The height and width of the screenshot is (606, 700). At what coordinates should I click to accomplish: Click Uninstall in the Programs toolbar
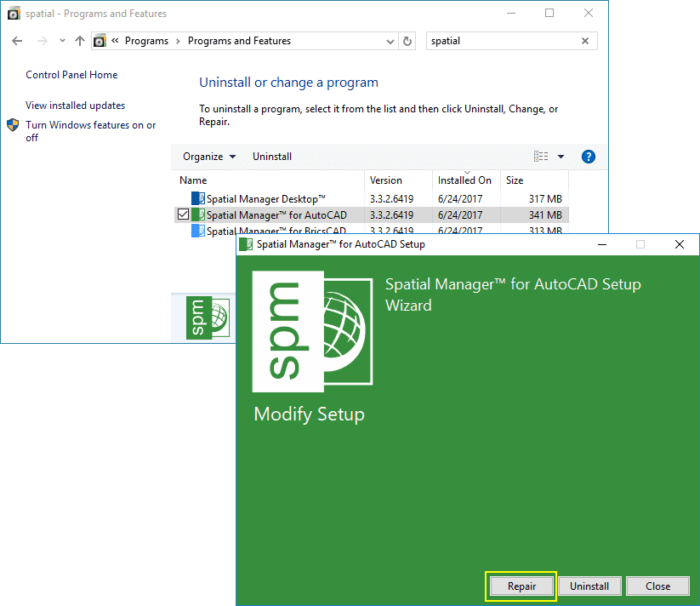click(x=272, y=157)
